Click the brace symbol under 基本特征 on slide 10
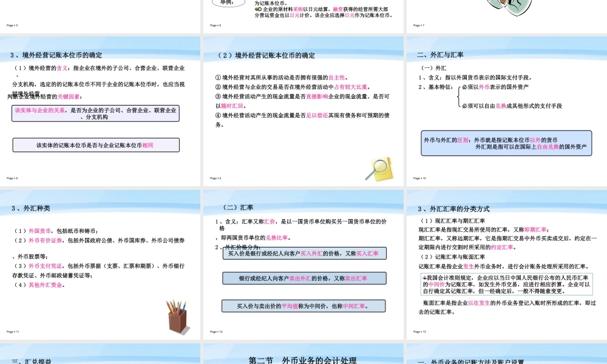 459,96
